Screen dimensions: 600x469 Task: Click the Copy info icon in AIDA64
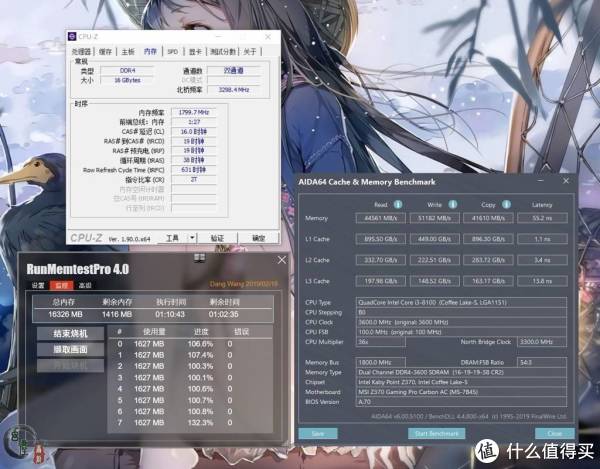(x=506, y=204)
